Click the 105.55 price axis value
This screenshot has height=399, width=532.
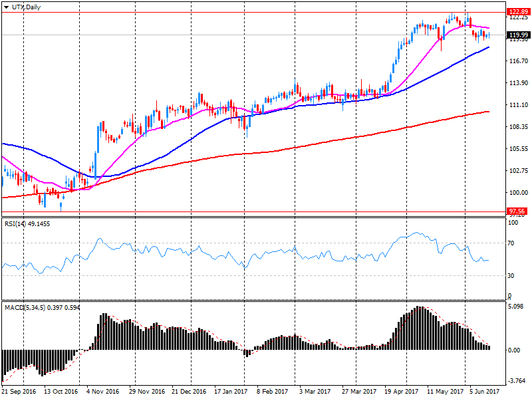[x=519, y=148]
